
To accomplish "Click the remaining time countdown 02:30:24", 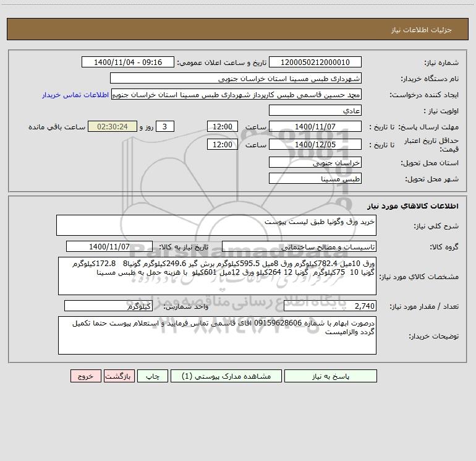I will point(113,126).
